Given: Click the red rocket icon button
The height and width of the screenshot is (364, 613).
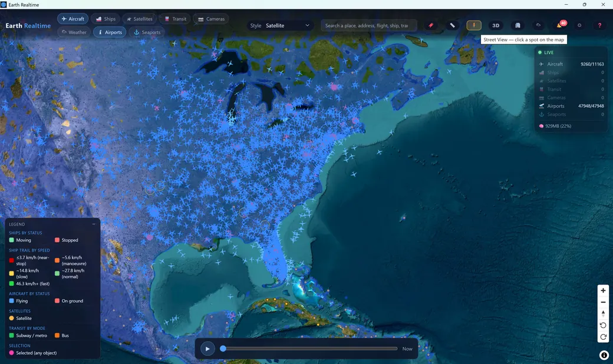Looking at the screenshot, I should (x=431, y=25).
